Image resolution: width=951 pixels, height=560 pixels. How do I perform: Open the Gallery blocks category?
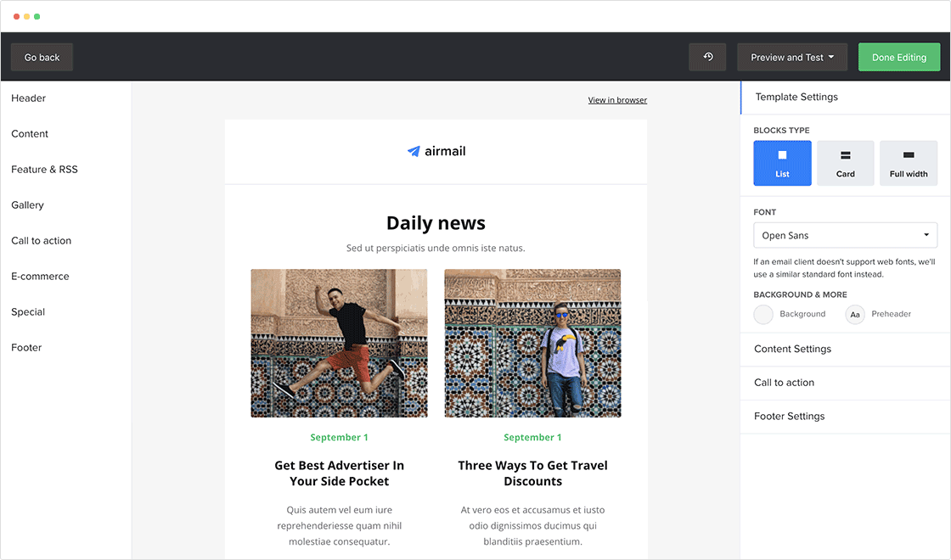click(x=27, y=205)
